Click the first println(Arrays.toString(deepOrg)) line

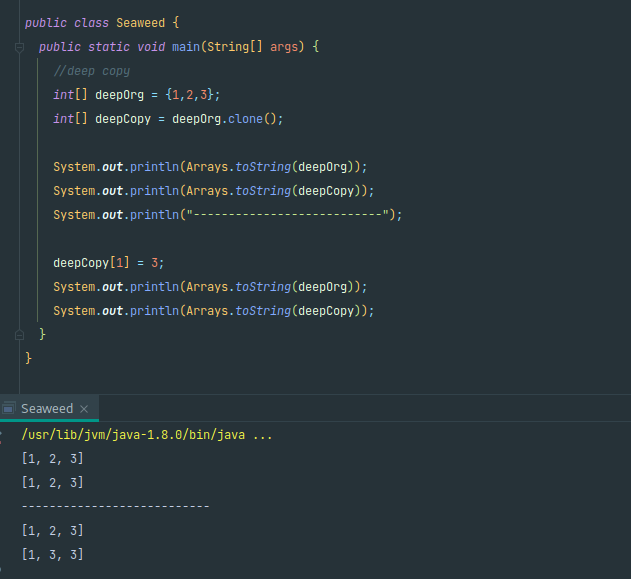pos(210,167)
